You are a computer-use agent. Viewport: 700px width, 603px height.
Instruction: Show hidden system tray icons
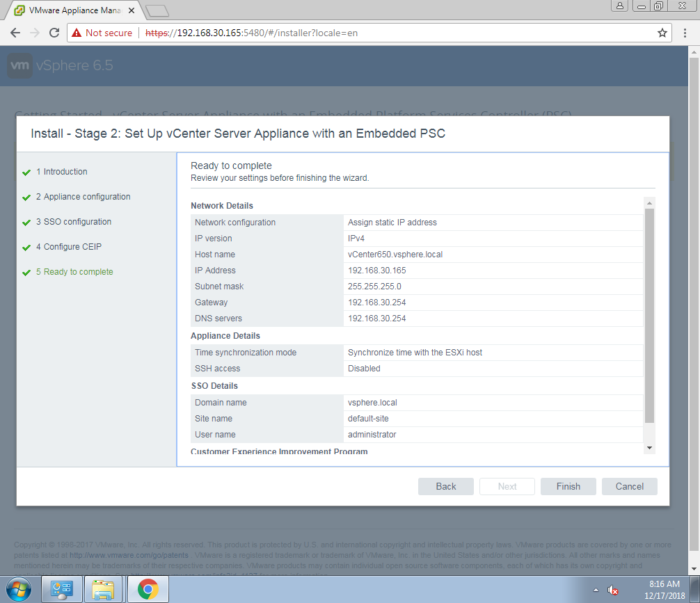tap(596, 590)
